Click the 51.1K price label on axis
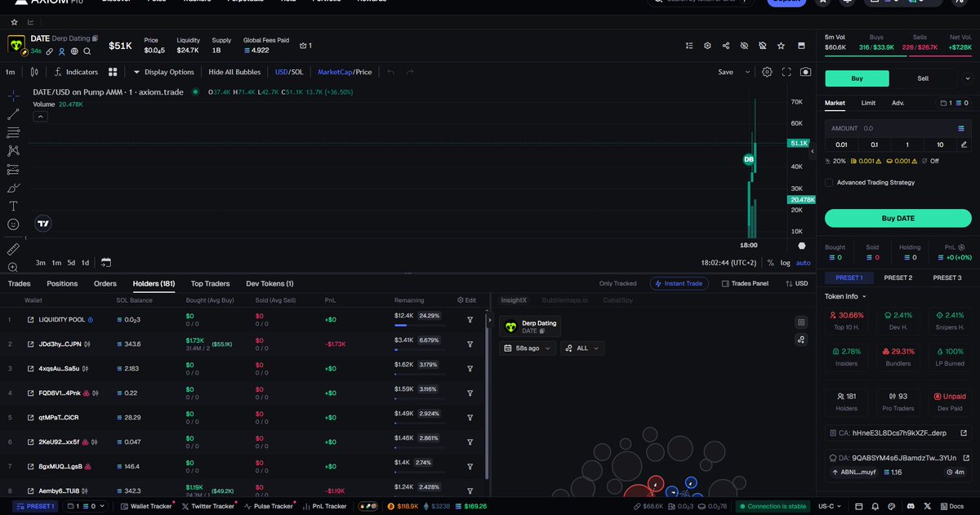This screenshot has width=980, height=515. (799, 143)
